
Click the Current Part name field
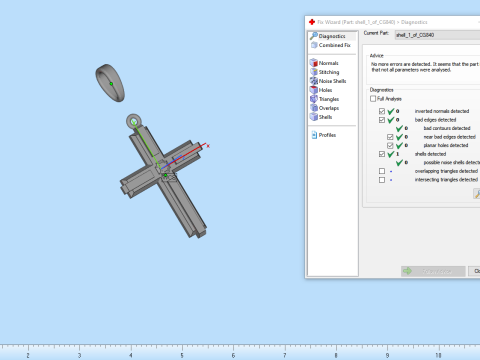(437, 35)
